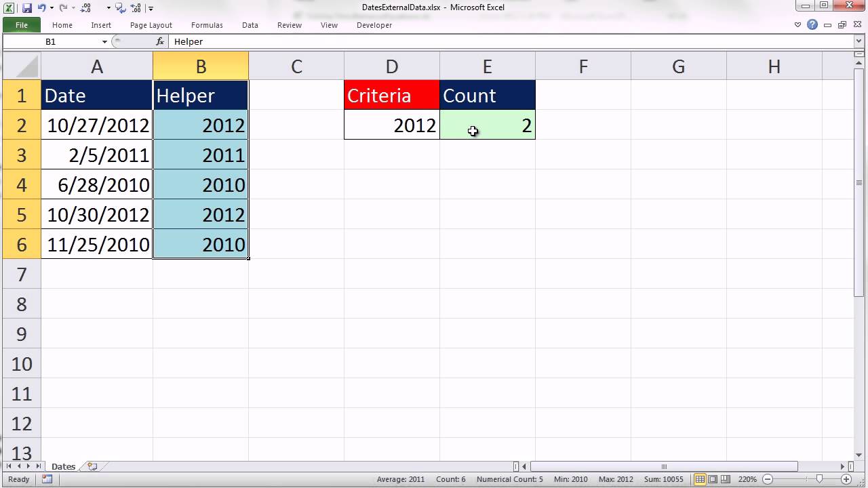Image resolution: width=868 pixels, height=488 pixels.
Task: Open the dropdown arrow before the comment icon
Action: (x=108, y=9)
